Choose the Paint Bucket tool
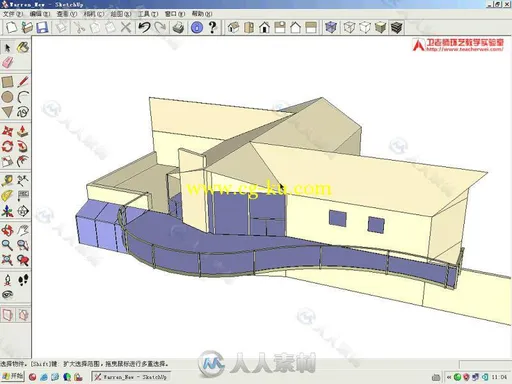The image size is (512, 384). [x=23, y=48]
